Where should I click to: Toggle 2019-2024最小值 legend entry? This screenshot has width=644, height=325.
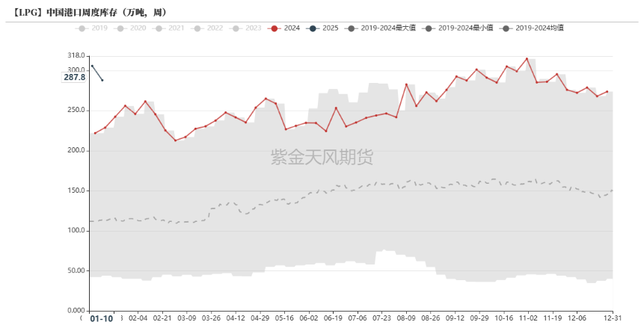coord(458,28)
